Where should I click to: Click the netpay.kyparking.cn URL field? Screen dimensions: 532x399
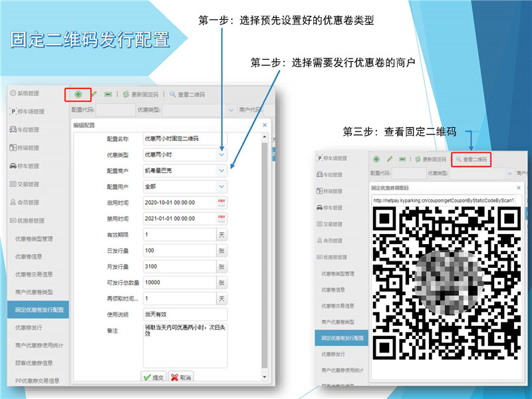click(x=444, y=201)
